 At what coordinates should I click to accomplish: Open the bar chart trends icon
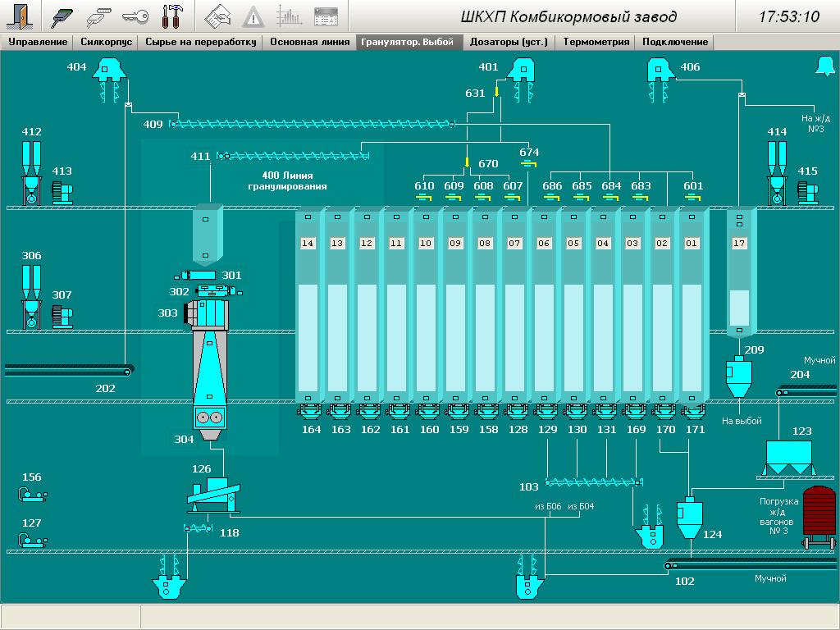(x=289, y=16)
